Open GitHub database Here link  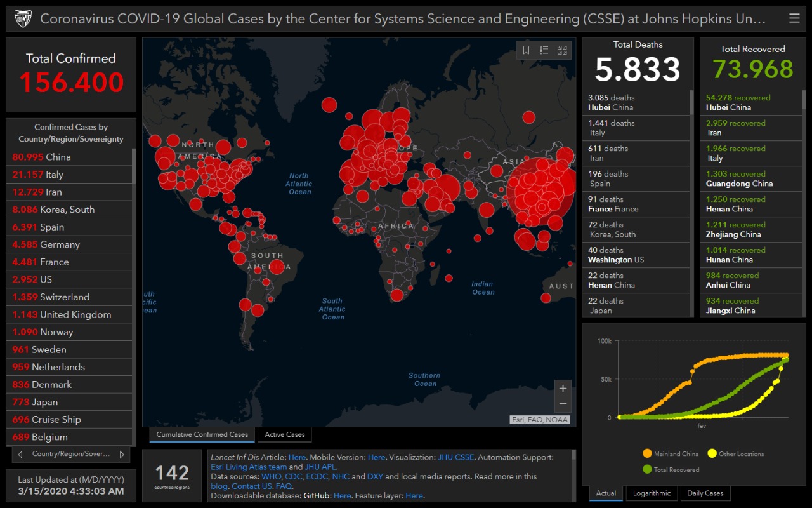[342, 495]
